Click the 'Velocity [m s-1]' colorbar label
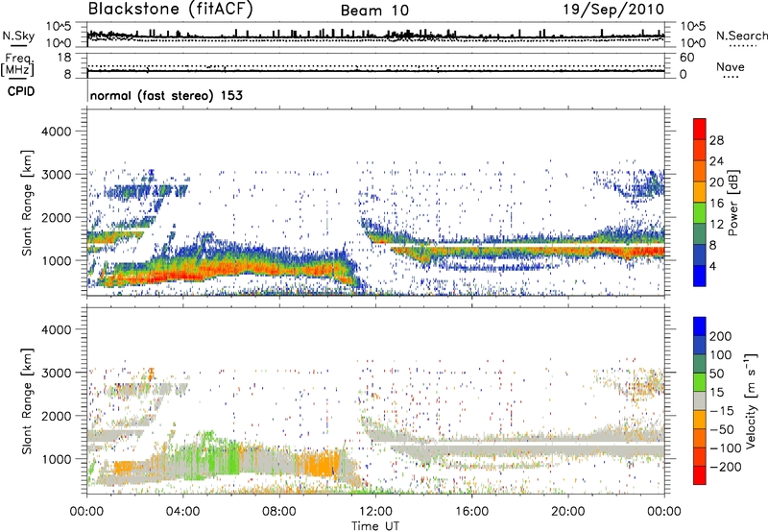The width and height of the screenshot is (768, 532). point(752,401)
